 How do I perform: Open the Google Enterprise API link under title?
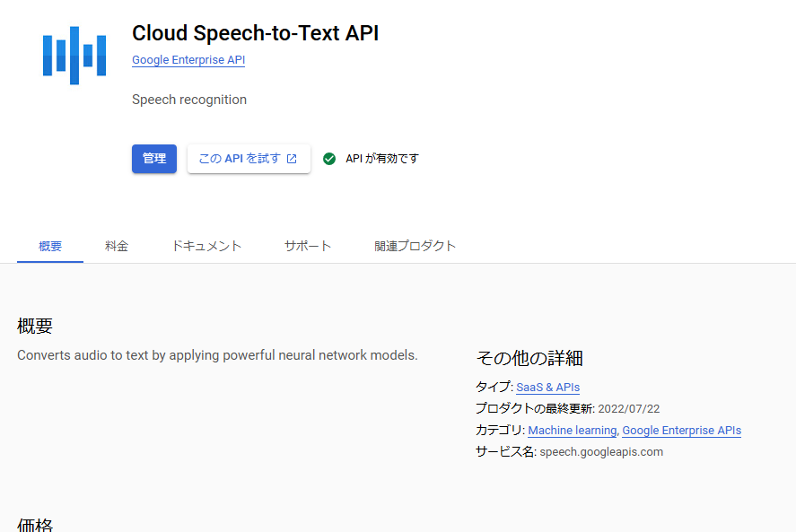coord(188,60)
